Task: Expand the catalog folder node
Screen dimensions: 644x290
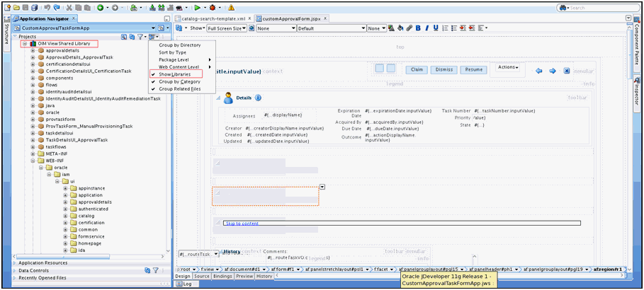Action: click(x=65, y=216)
